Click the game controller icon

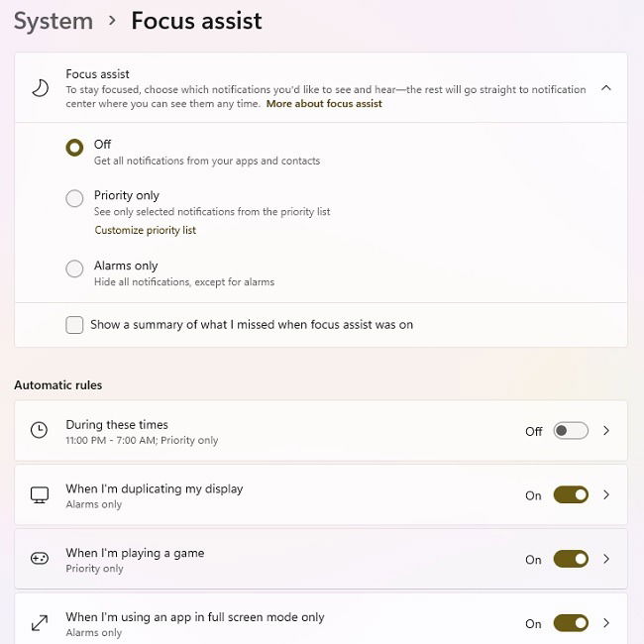coord(40,559)
